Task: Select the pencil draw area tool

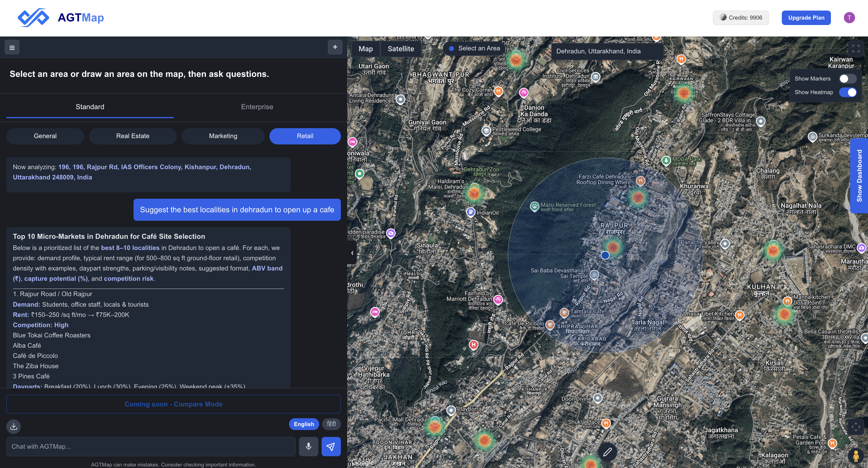Action: pos(607,452)
